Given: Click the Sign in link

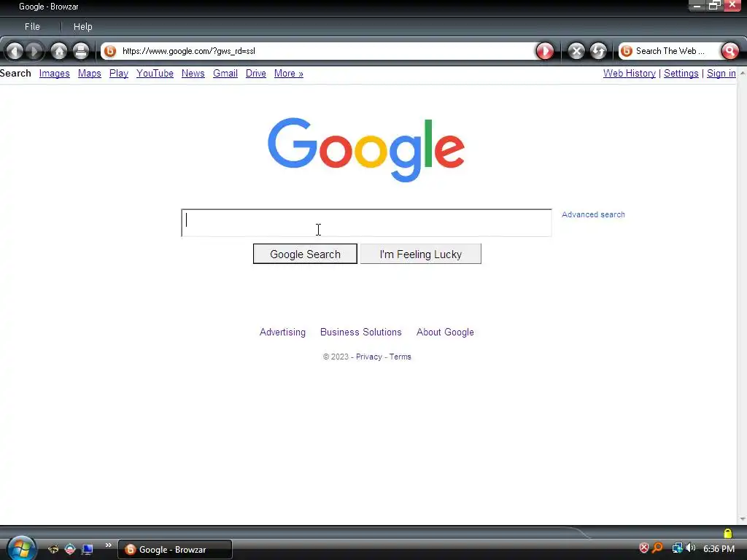Looking at the screenshot, I should tap(721, 74).
